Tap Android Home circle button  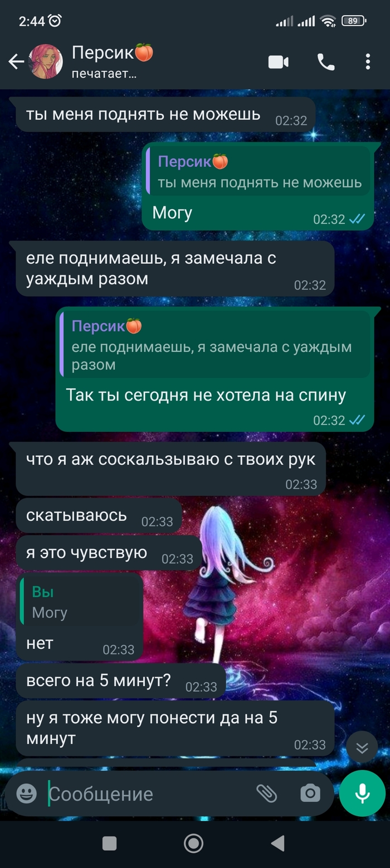(x=194, y=843)
